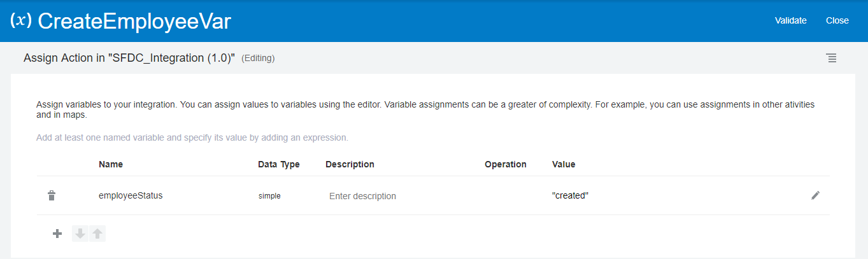Click the Operation column header
Screen dimensions: 868x259
(505, 164)
